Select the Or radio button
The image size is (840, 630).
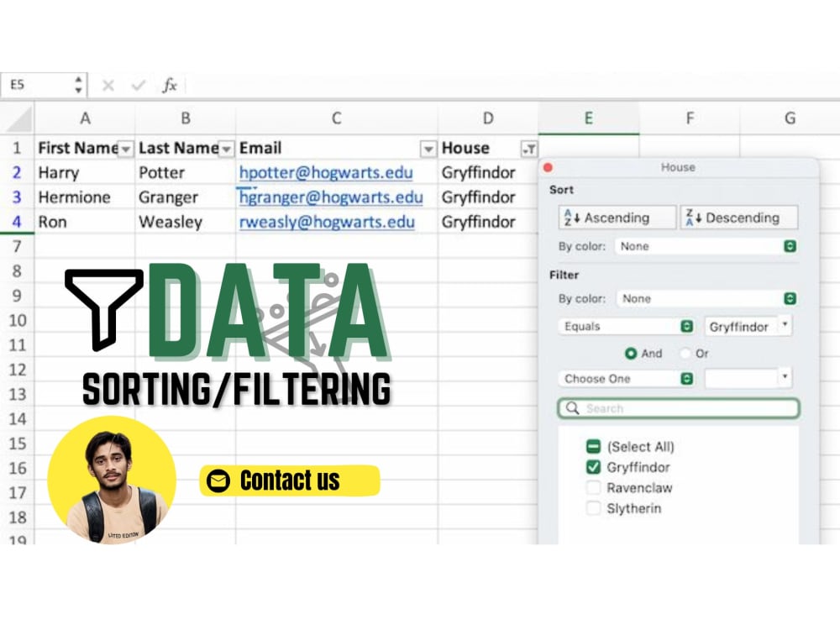click(x=684, y=354)
